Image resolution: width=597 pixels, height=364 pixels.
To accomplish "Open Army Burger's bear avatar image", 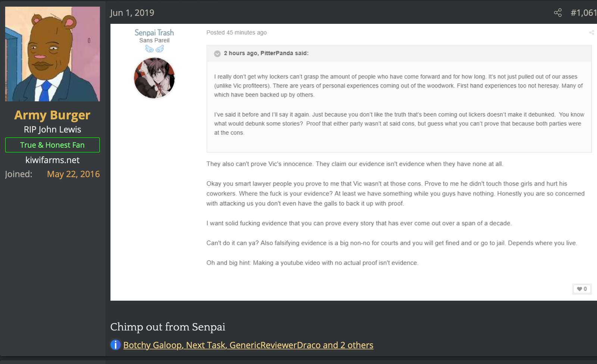I will (x=53, y=54).
